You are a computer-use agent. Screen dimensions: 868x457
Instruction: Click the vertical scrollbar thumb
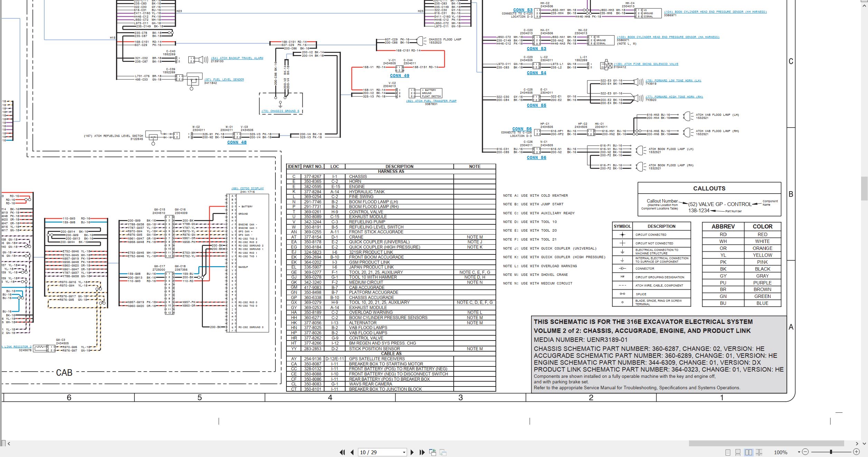click(864, 188)
